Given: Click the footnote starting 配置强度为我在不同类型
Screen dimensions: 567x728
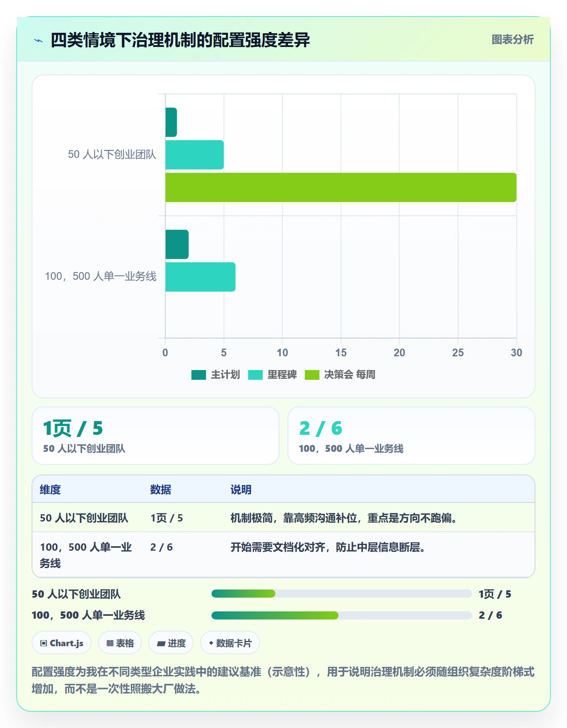Looking at the screenshot, I should (x=283, y=680).
